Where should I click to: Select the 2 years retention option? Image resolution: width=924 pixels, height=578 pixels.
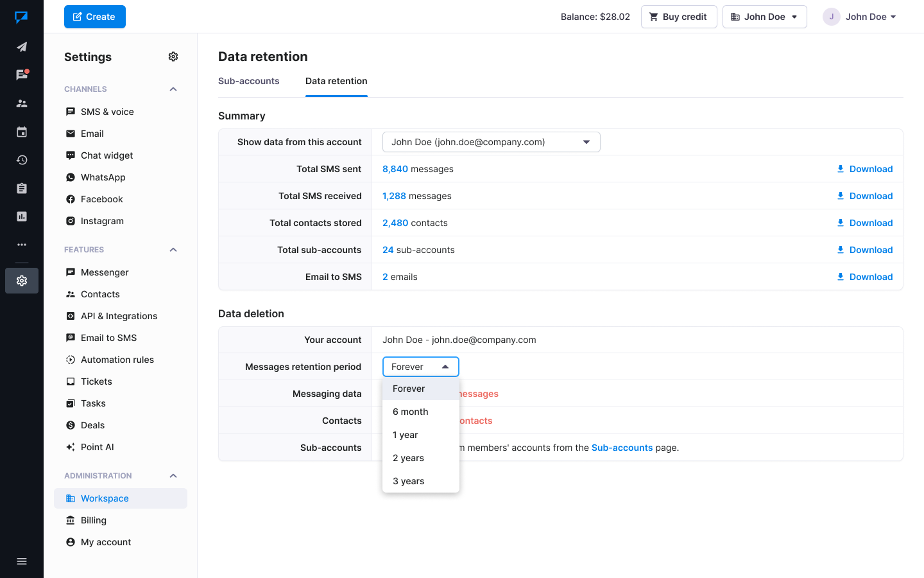[x=409, y=458]
